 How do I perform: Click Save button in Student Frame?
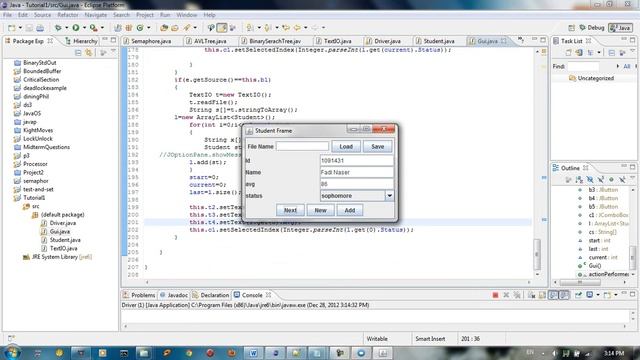[378, 147]
